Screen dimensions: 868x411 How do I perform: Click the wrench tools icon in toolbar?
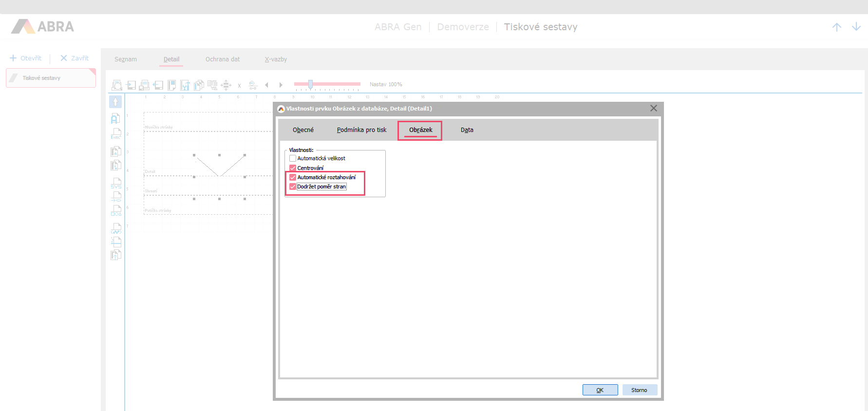tap(185, 85)
